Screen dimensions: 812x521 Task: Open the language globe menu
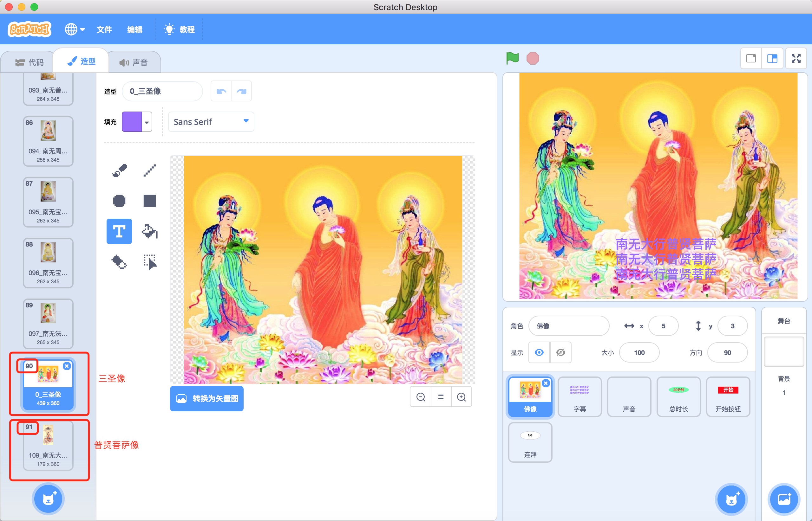tap(75, 29)
